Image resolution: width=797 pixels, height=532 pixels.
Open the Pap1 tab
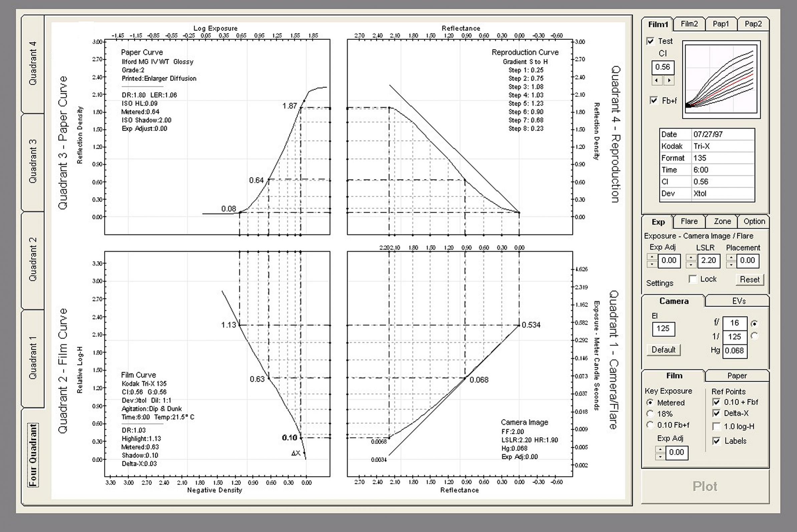point(721,24)
